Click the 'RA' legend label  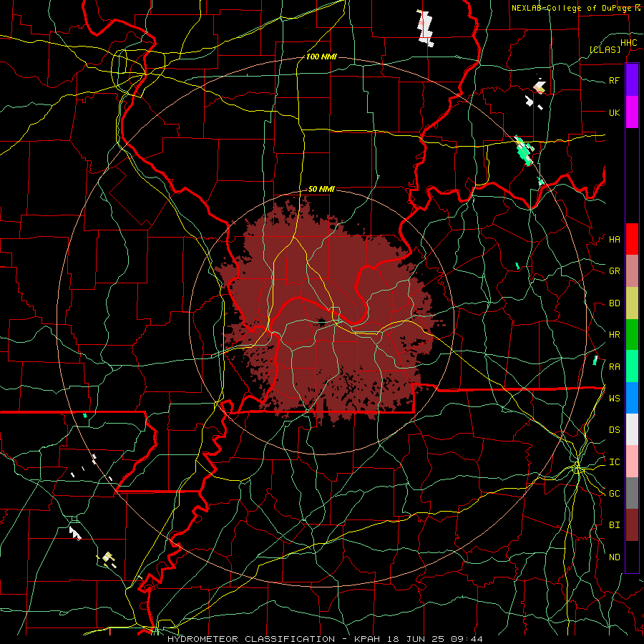(x=614, y=367)
